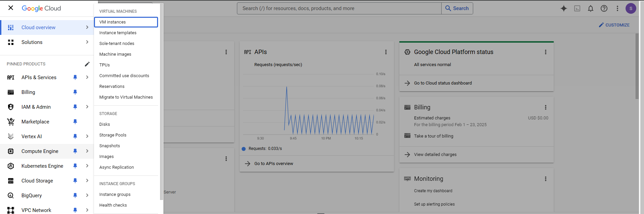Click the Cloud Storage icon

point(11,181)
